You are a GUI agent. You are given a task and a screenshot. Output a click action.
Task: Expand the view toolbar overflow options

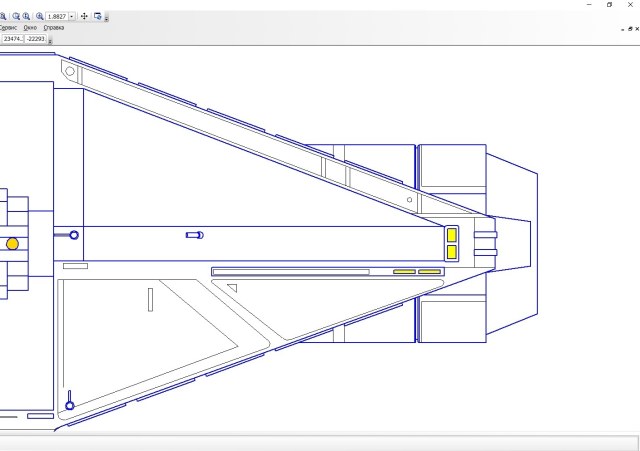pos(107,18)
